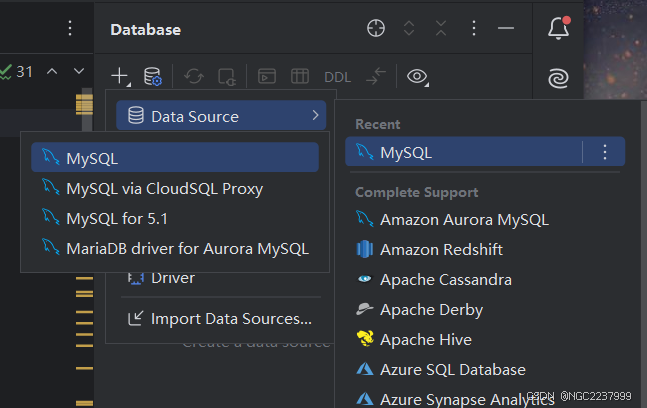Select Azure SQL Database data source
Image resolution: width=647 pixels, height=408 pixels.
coord(485,370)
